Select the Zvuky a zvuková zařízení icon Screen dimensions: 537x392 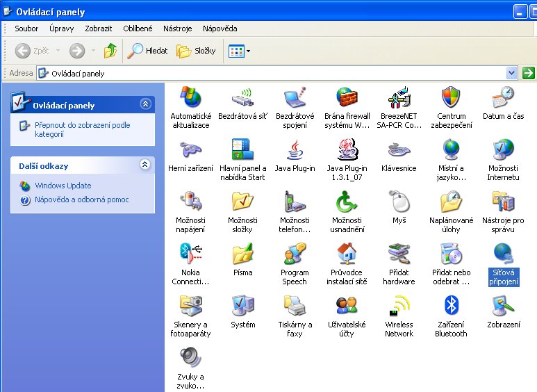point(190,358)
